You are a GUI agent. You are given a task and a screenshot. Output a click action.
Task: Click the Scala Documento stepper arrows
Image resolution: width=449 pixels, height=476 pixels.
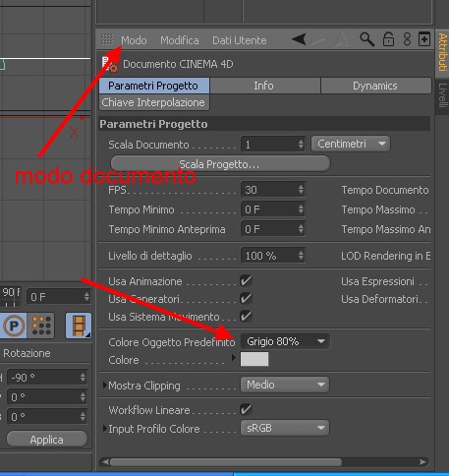coord(301,144)
